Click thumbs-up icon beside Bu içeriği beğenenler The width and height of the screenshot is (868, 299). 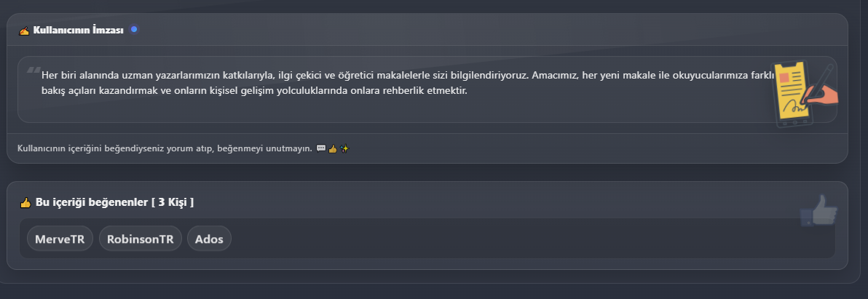(25, 202)
